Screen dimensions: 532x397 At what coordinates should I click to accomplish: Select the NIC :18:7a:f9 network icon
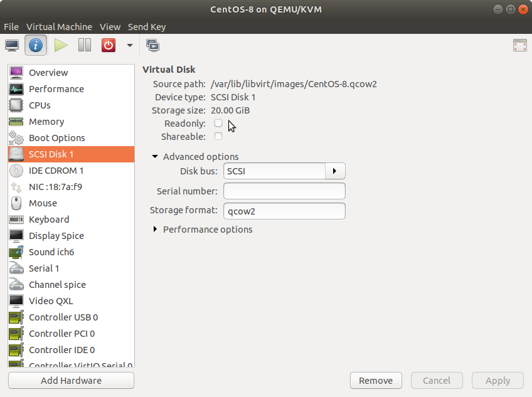point(16,187)
